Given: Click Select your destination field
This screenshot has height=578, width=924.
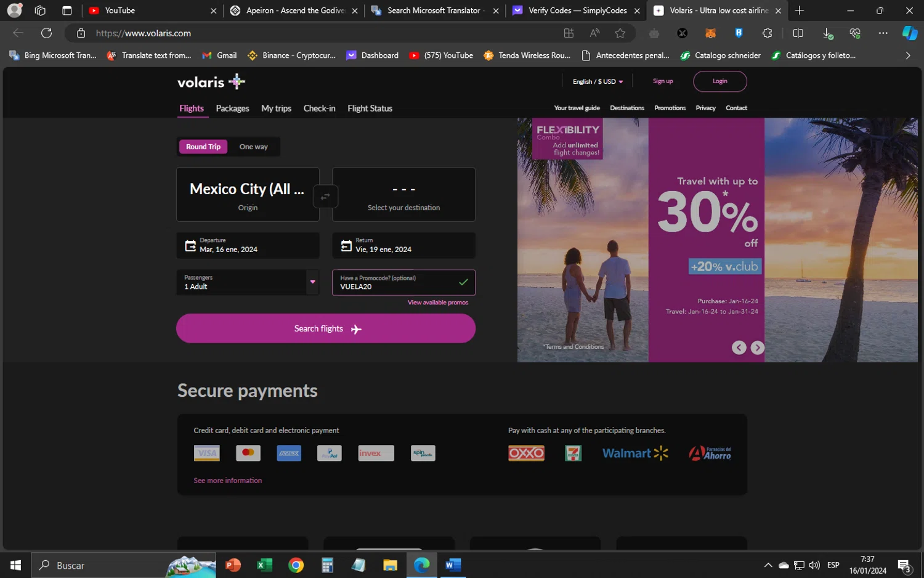Looking at the screenshot, I should 403,195.
